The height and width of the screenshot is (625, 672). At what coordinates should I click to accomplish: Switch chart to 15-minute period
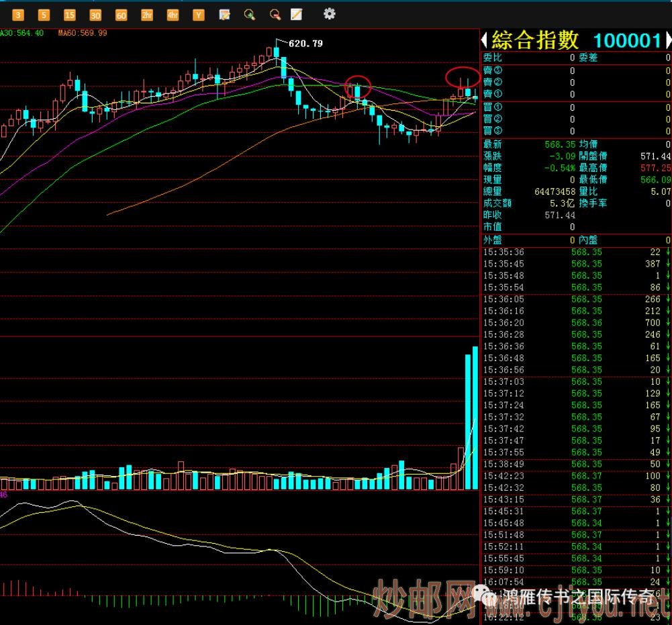pos(69,15)
